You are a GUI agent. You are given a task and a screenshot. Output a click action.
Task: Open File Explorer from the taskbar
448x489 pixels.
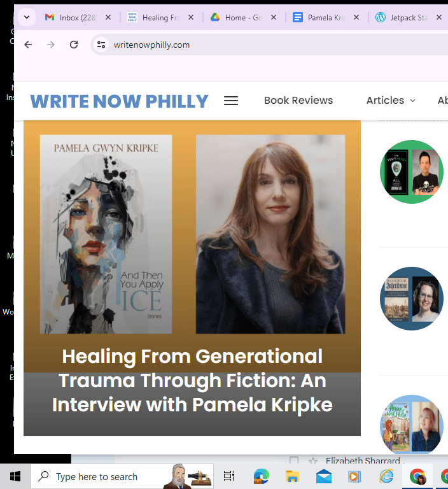tap(293, 476)
